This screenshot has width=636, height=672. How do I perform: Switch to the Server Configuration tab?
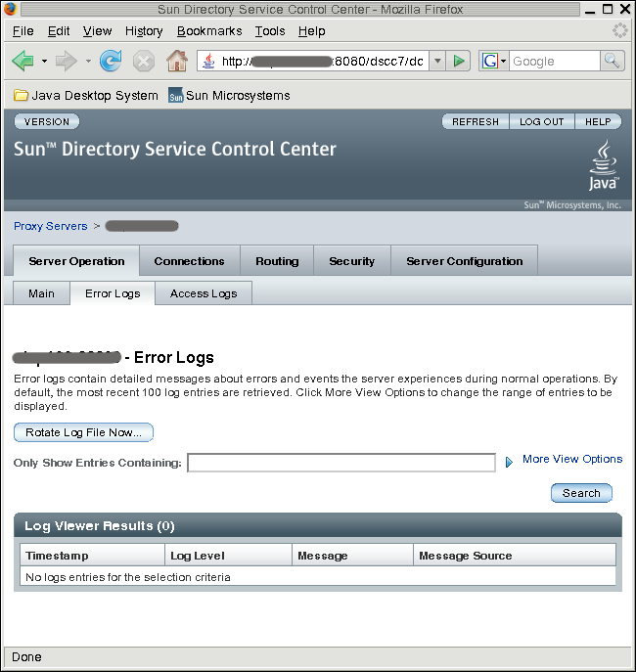point(464,261)
